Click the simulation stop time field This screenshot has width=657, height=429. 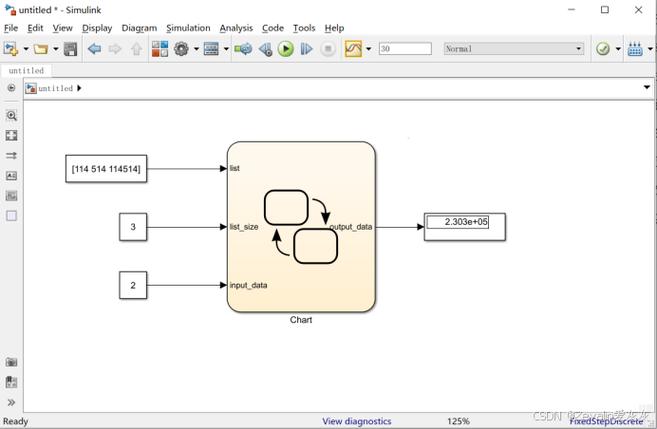coord(405,49)
